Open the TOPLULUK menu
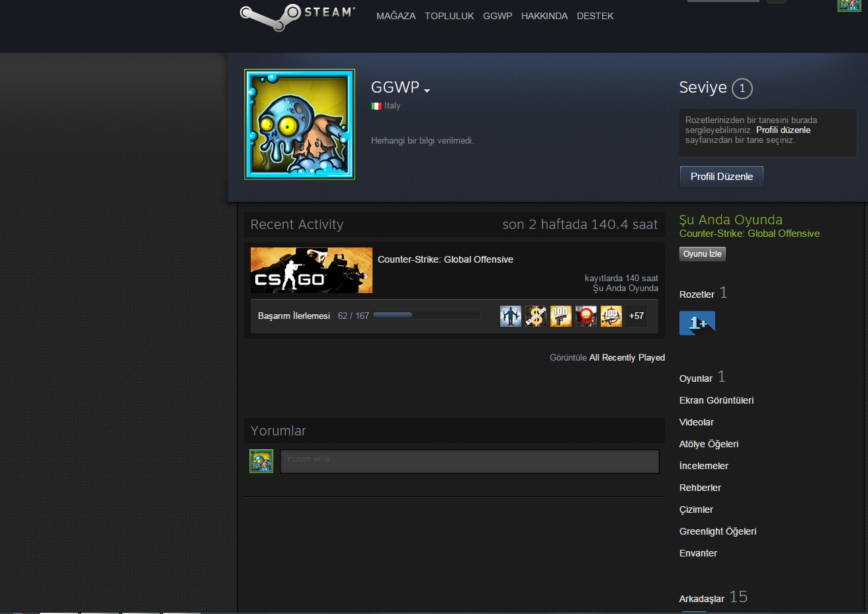Viewport: 868px width, 614px height. 449,16
